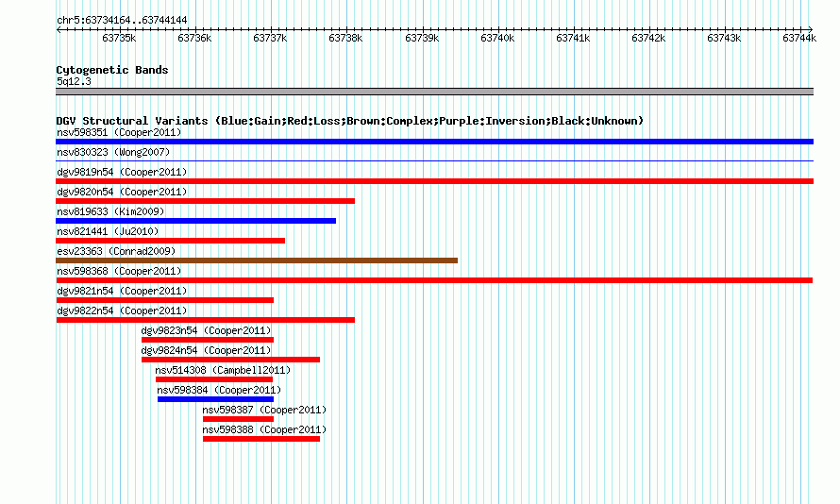Open variant label dgv9822n54 (Cooper2011)
This screenshot has width=840, height=504.
click(122, 311)
